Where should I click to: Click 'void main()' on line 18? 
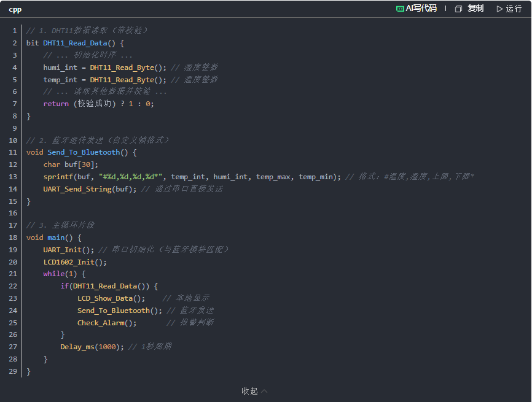click(50, 238)
